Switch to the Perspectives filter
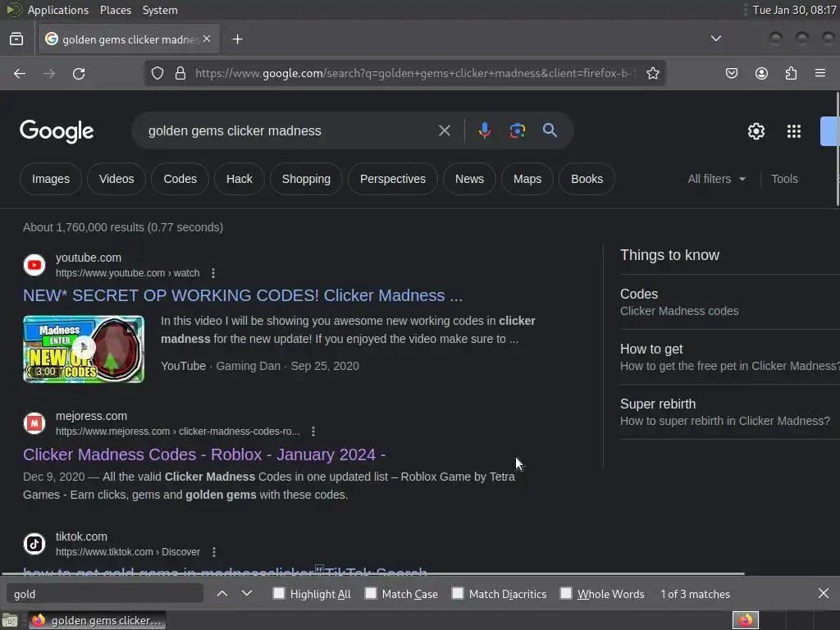The height and width of the screenshot is (630, 840). (393, 179)
